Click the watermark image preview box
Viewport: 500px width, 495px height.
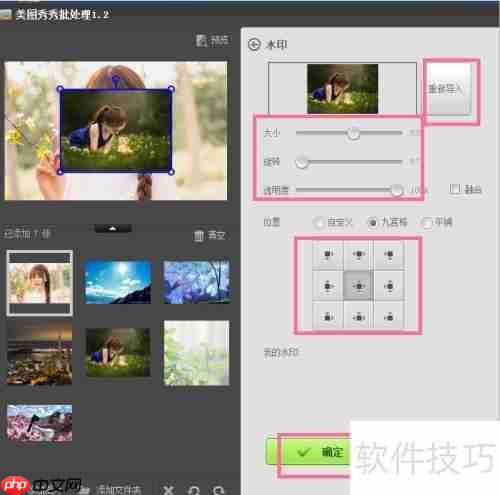[342, 88]
